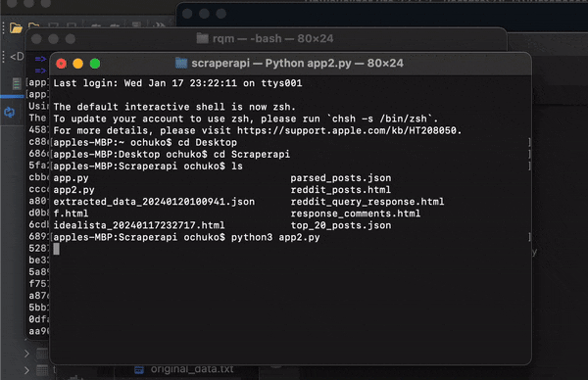This screenshot has width=588, height=380.
Task: Click app2.py in the ls output
Action: pos(73,190)
